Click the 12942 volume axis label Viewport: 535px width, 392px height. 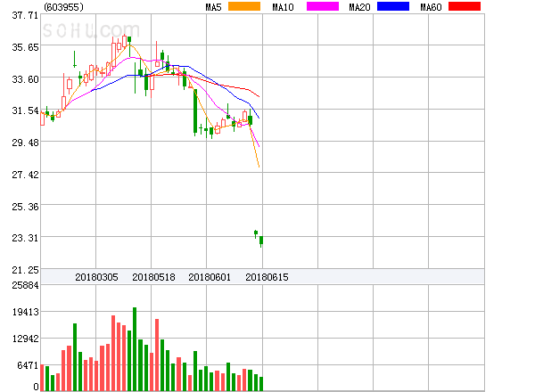coord(26,339)
